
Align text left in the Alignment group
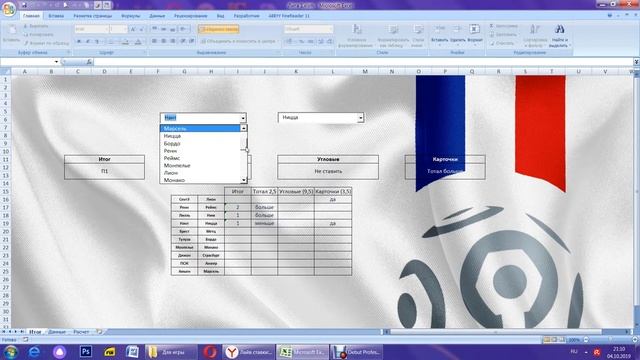pos(154,41)
